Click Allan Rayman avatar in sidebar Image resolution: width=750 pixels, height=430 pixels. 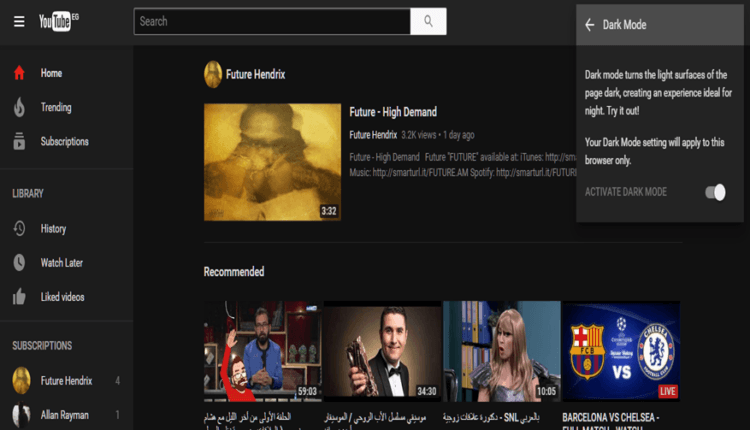(21, 415)
